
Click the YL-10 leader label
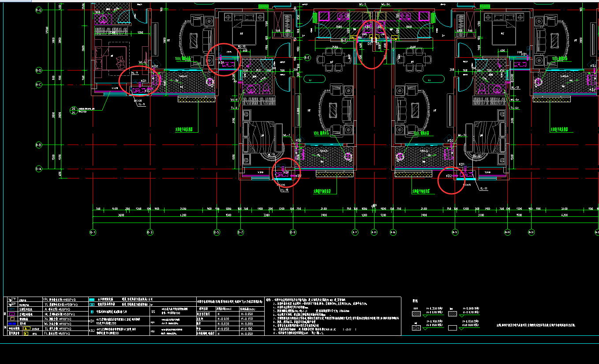[x=285, y=190]
